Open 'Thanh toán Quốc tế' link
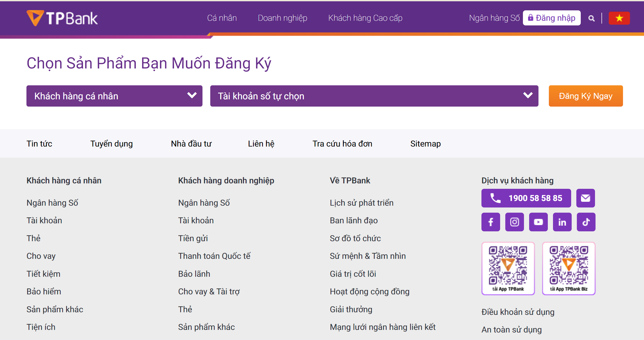The width and height of the screenshot is (644, 340). (214, 256)
